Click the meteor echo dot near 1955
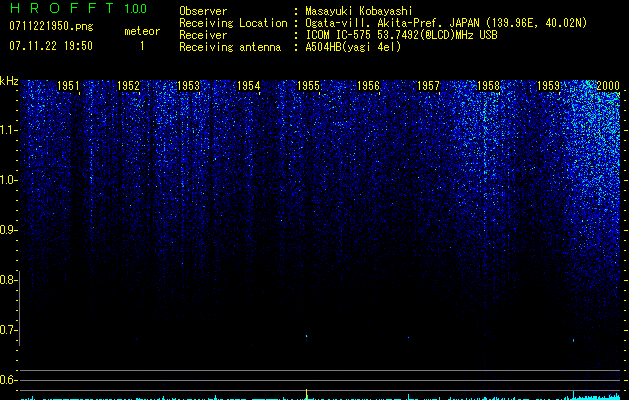The width and height of the screenshot is (629, 400). (x=306, y=336)
